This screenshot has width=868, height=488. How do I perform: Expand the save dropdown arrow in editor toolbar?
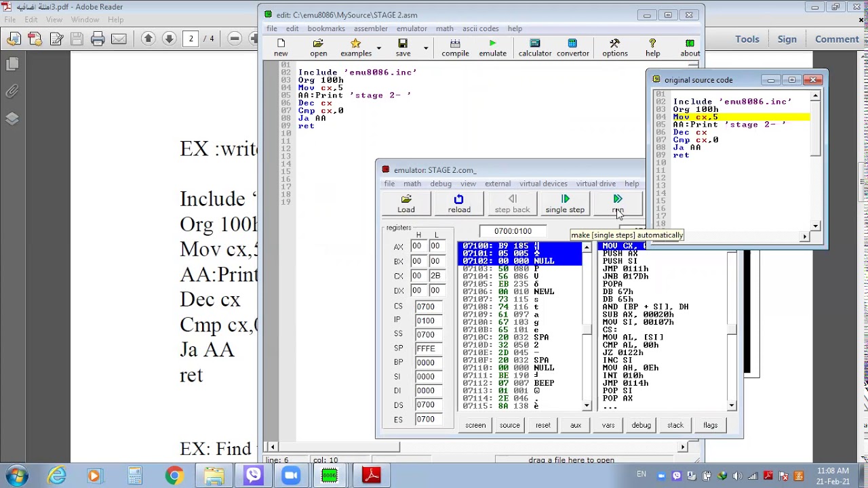[426, 48]
